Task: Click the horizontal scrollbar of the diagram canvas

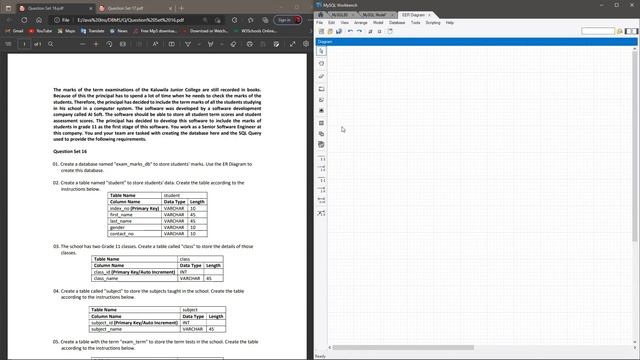Action: pos(403,348)
